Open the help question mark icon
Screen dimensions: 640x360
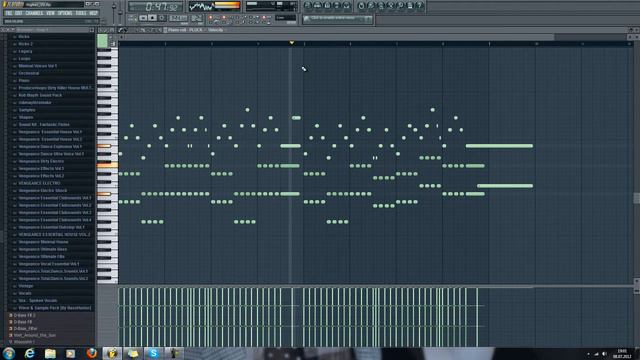[420, 5]
